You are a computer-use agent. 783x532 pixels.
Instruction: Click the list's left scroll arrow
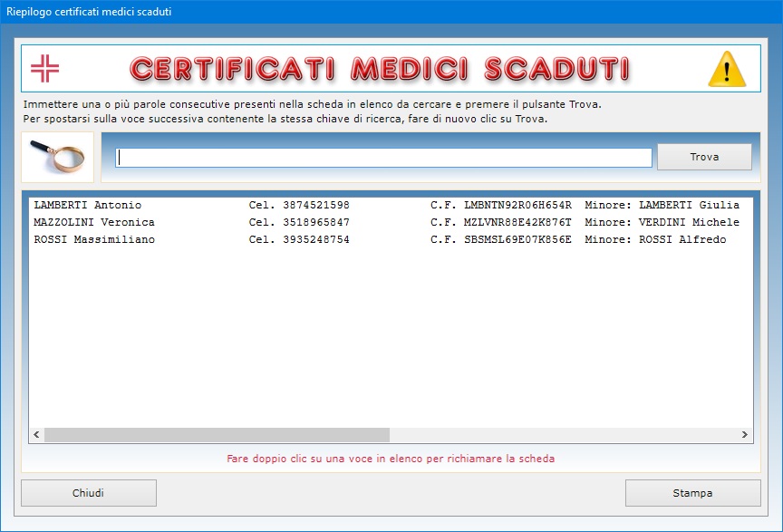[x=36, y=435]
